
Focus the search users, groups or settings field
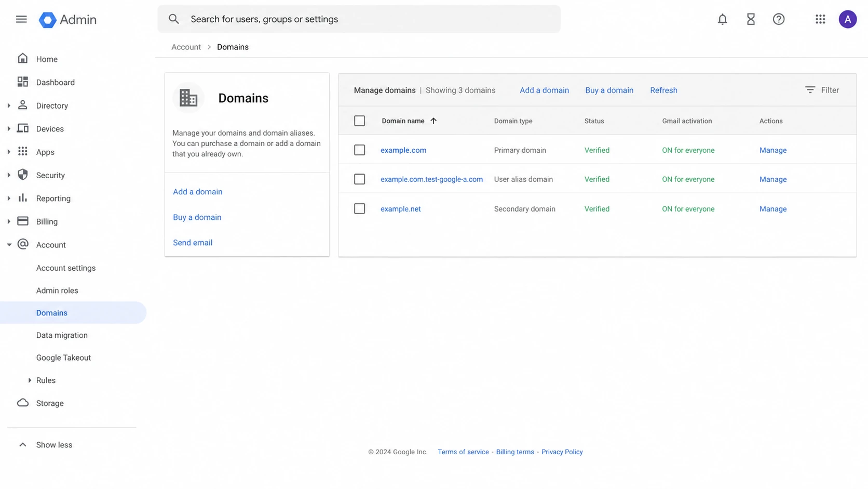[x=359, y=19]
